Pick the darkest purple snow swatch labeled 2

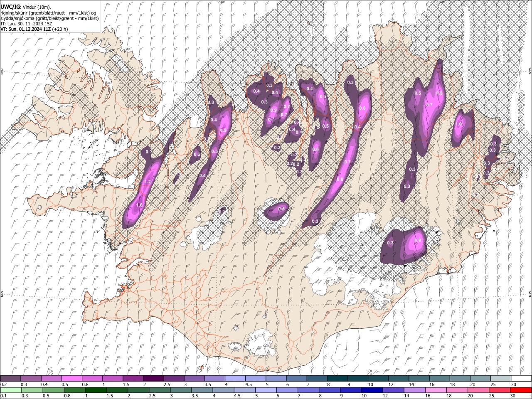(153, 379)
